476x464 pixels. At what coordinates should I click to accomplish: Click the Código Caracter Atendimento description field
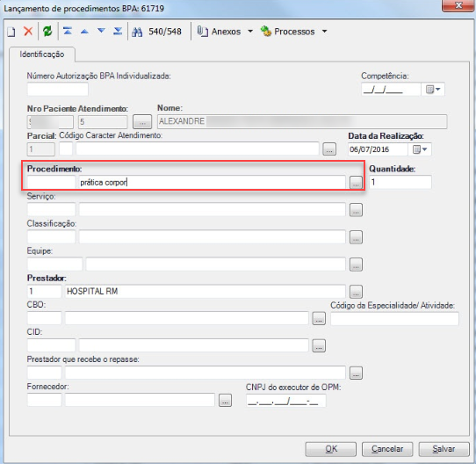[198, 149]
